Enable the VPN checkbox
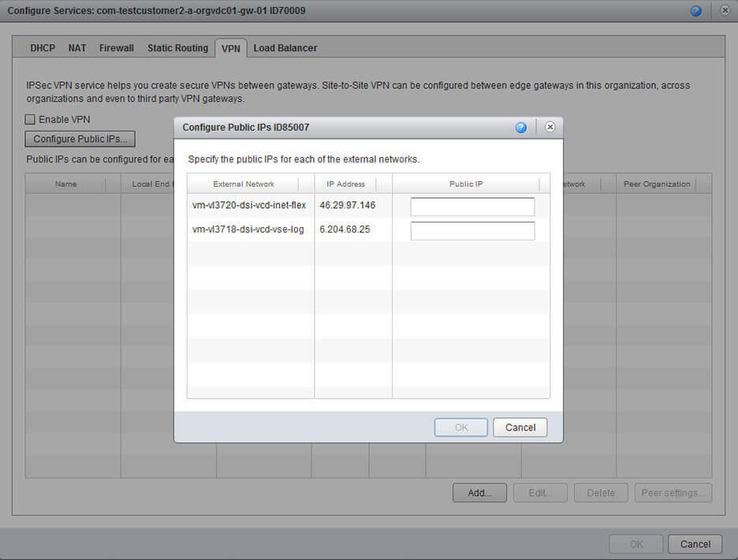The image size is (738, 560). point(29,119)
